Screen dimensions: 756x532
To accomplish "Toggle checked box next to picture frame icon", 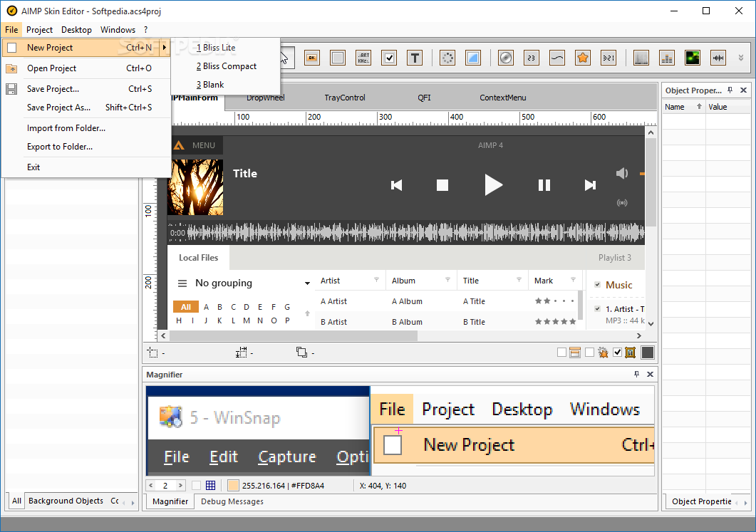I will (x=617, y=353).
